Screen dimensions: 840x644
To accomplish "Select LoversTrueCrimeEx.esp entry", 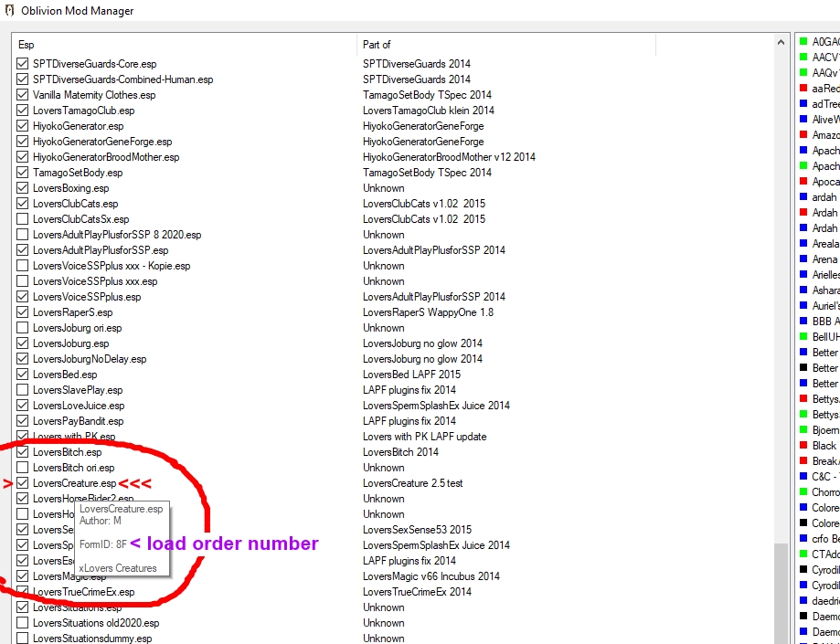I will pos(83,592).
